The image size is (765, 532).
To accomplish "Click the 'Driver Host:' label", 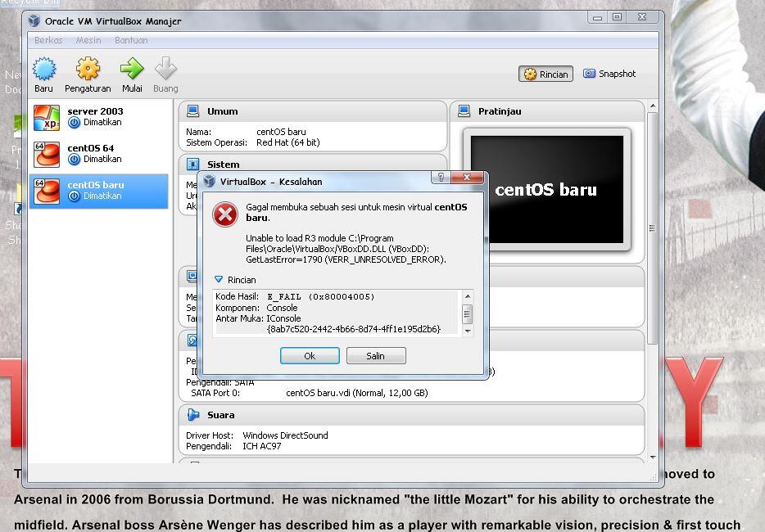I will click(x=210, y=435).
